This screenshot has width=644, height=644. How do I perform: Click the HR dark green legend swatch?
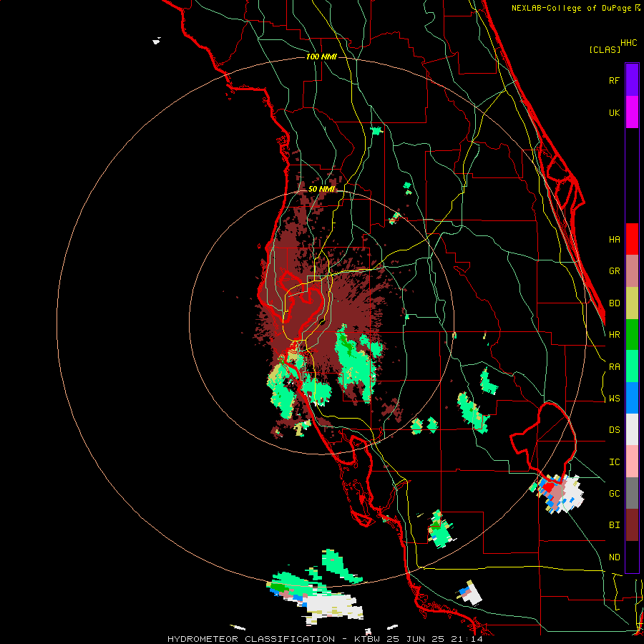pos(632,335)
